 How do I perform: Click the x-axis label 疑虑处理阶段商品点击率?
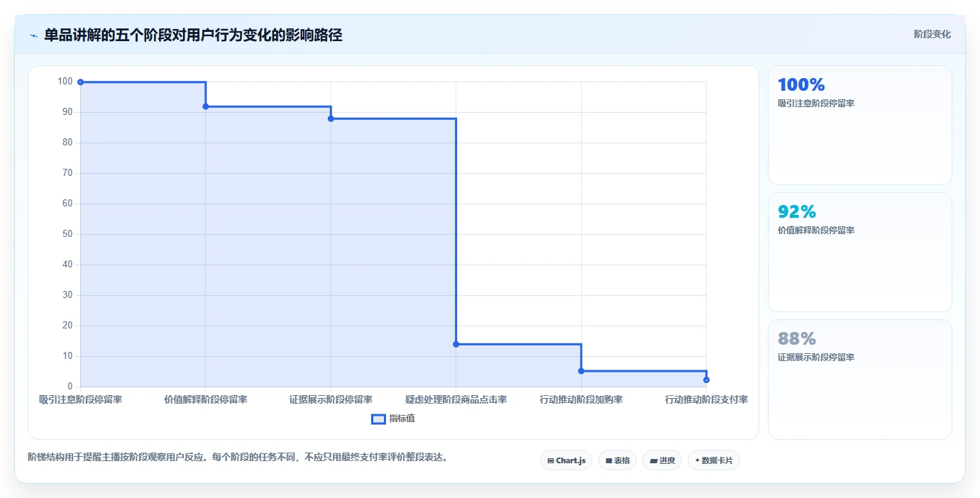click(x=456, y=399)
